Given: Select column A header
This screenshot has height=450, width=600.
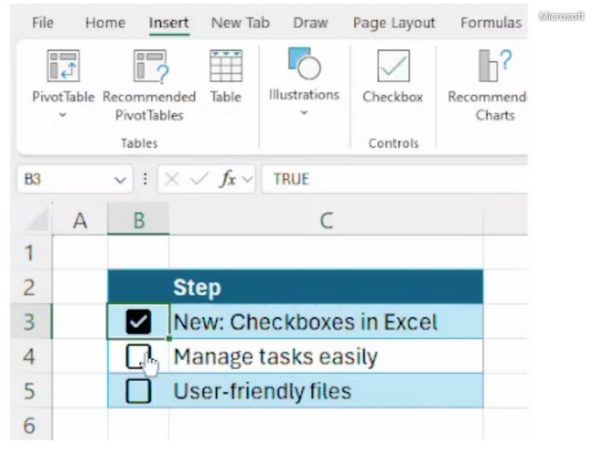Looking at the screenshot, I should [x=80, y=220].
